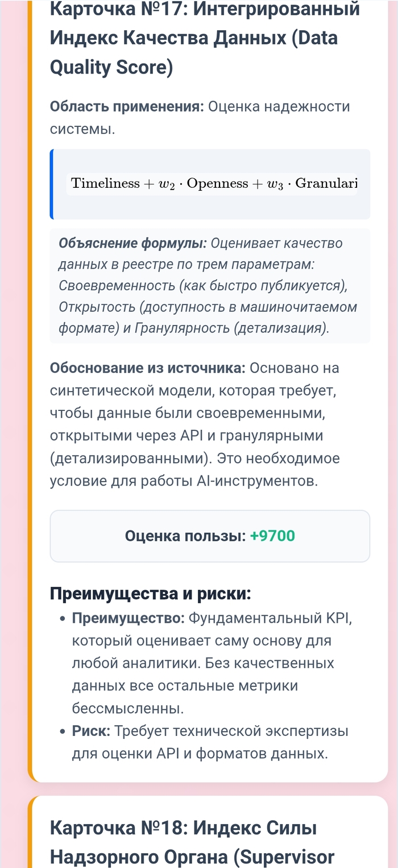Click the w₂ weight in the formula
The image size is (398, 868).
click(167, 184)
